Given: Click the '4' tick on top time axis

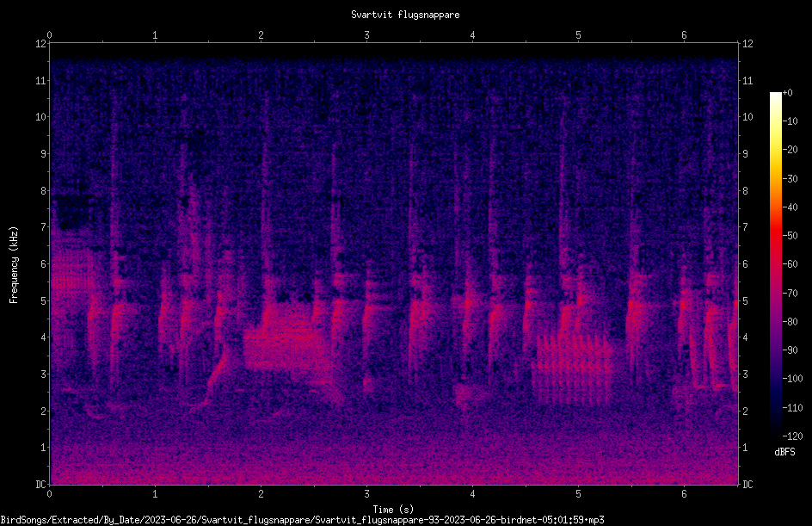Looking at the screenshot, I should pos(472,35).
